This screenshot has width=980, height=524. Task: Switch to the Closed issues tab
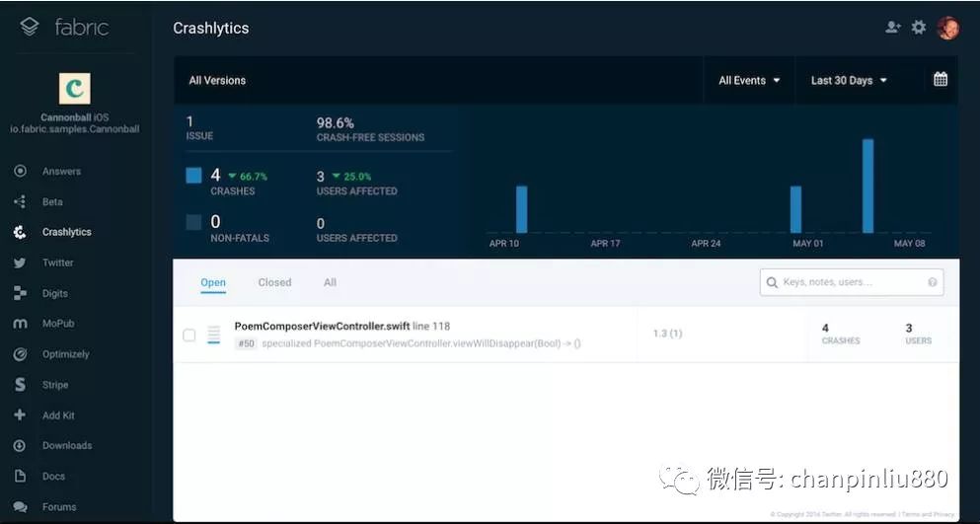(x=274, y=282)
